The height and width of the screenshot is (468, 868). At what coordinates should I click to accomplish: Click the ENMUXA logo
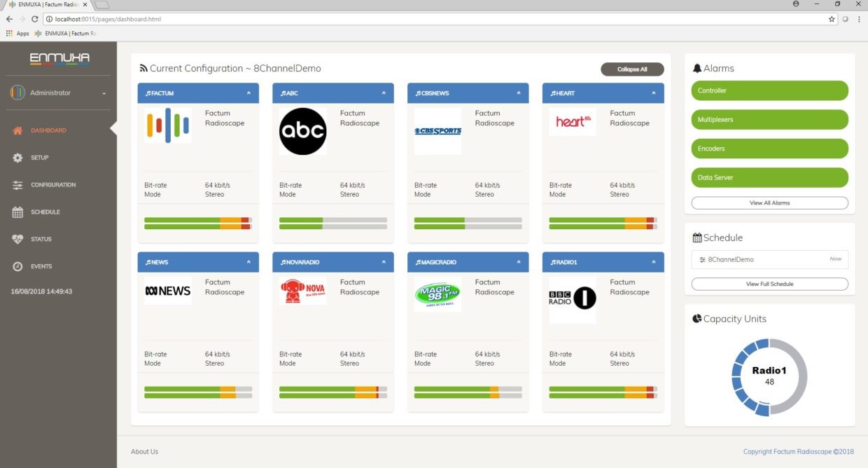(59, 59)
